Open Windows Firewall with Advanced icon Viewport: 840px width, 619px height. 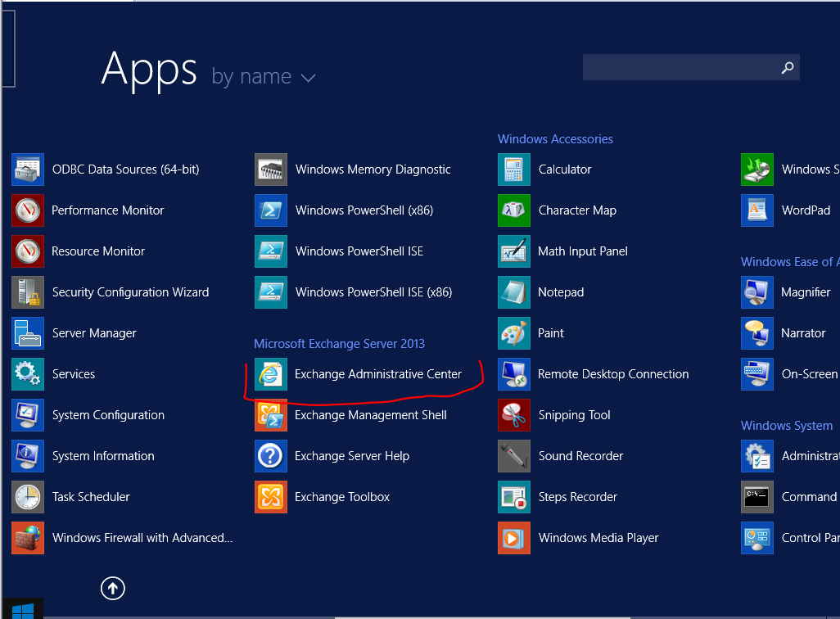point(28,538)
